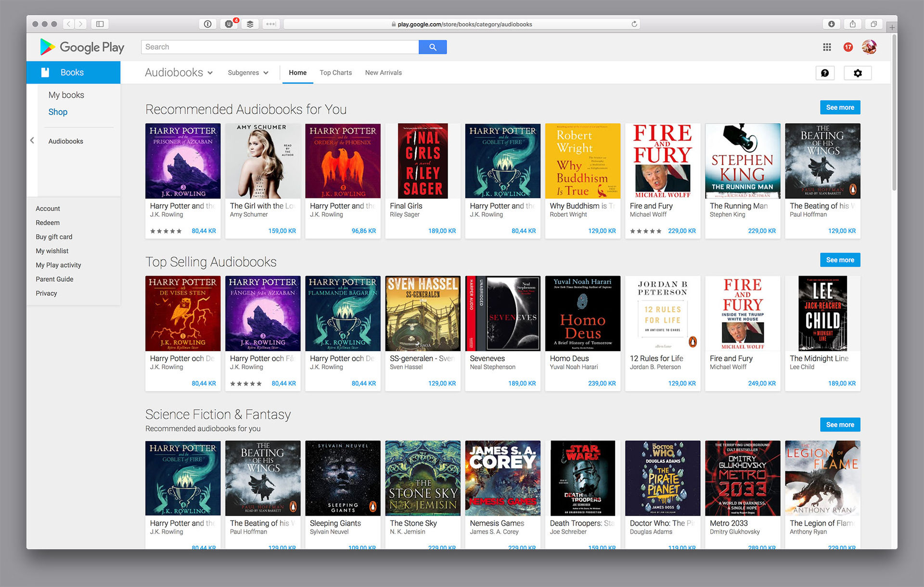Click the Google Play logo
Screen dimensions: 924x587
(x=82, y=47)
